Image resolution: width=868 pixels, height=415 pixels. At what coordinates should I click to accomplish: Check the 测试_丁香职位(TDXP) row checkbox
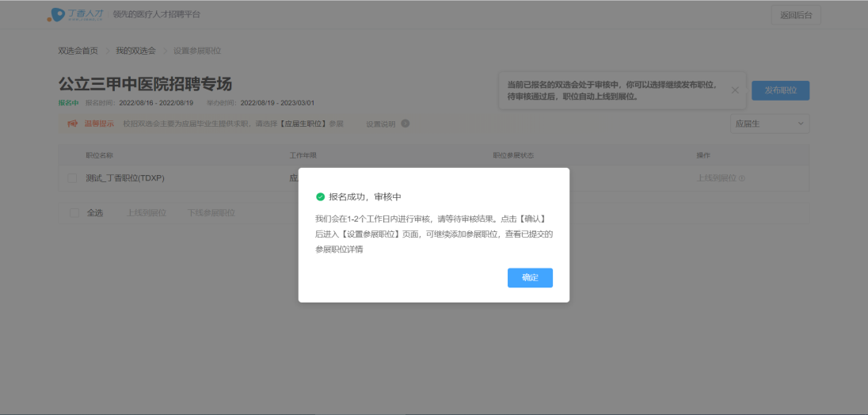coord(73,178)
